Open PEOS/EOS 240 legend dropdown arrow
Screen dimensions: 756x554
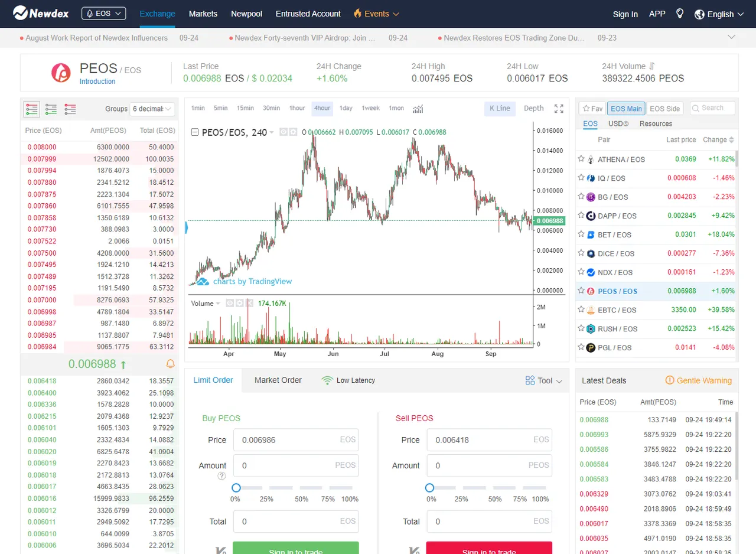[x=272, y=132]
